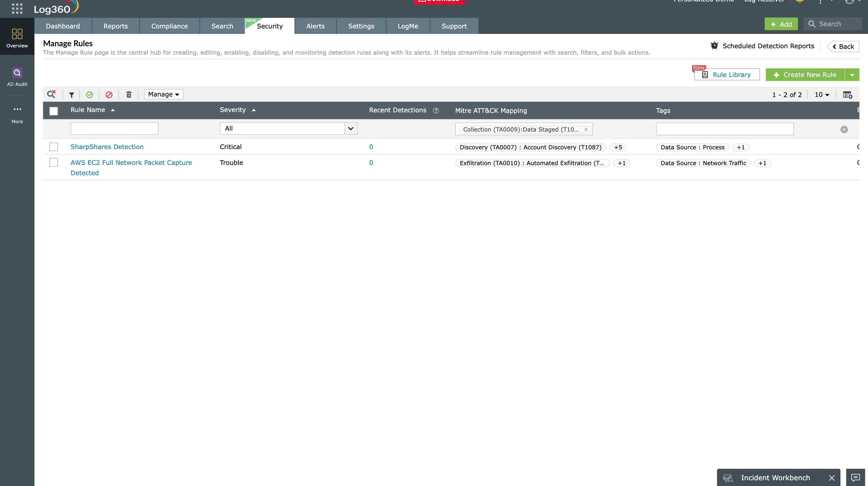Clear all column filters with the round X
868x486 pixels.
pyautogui.click(x=844, y=130)
